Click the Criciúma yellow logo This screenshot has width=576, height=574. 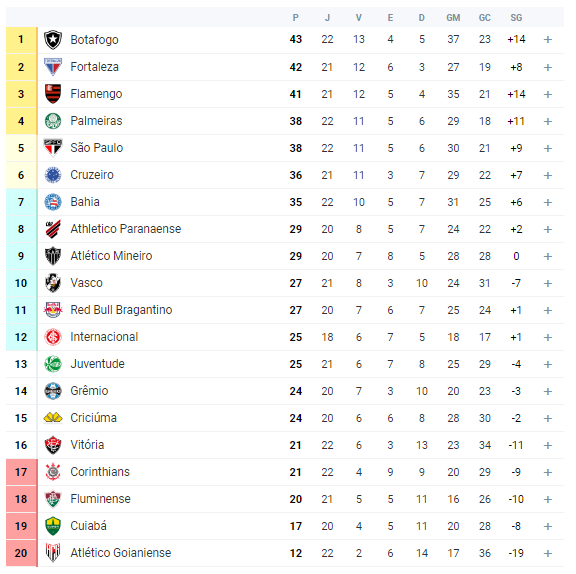[x=53, y=418]
